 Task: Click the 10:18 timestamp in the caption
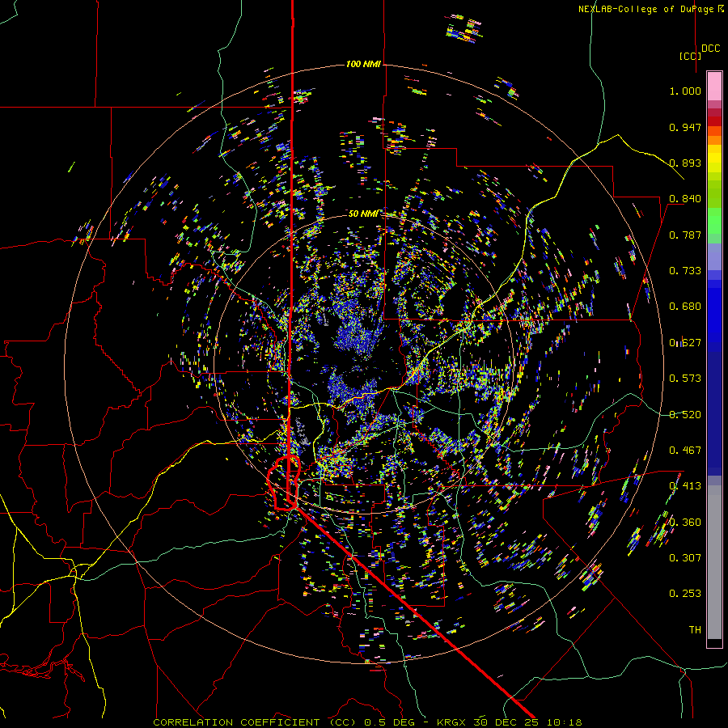pos(564,722)
